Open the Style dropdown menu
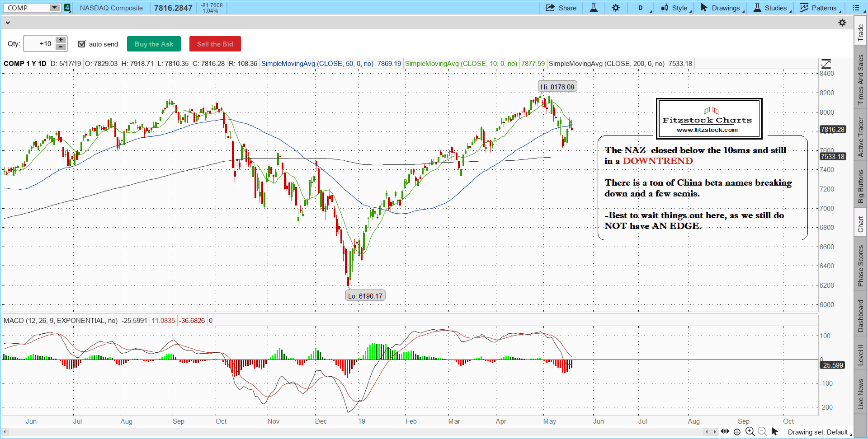 pyautogui.click(x=676, y=8)
